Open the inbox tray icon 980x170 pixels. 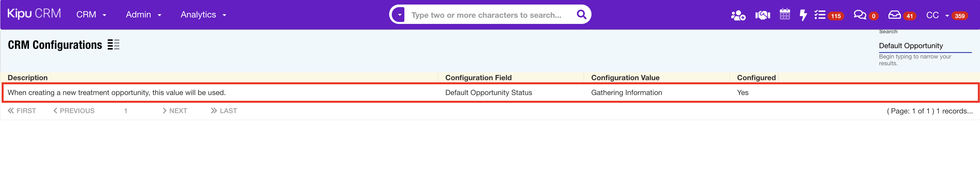[894, 15]
